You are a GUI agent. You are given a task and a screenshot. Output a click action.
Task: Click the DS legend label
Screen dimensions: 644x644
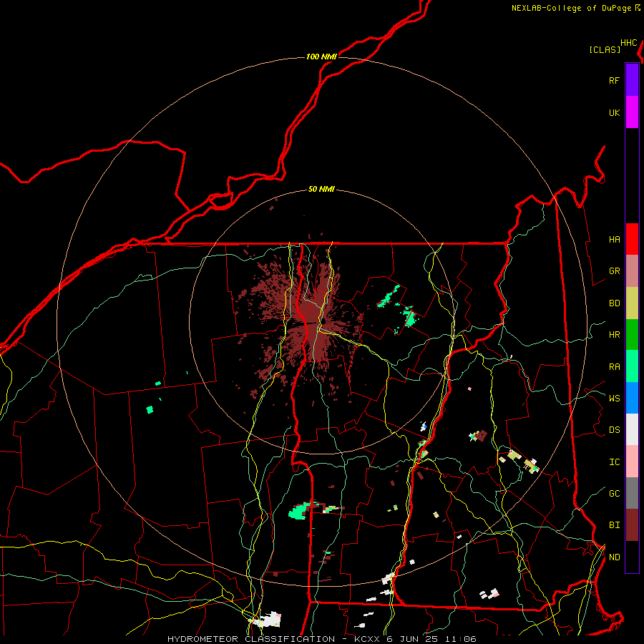pyautogui.click(x=614, y=430)
